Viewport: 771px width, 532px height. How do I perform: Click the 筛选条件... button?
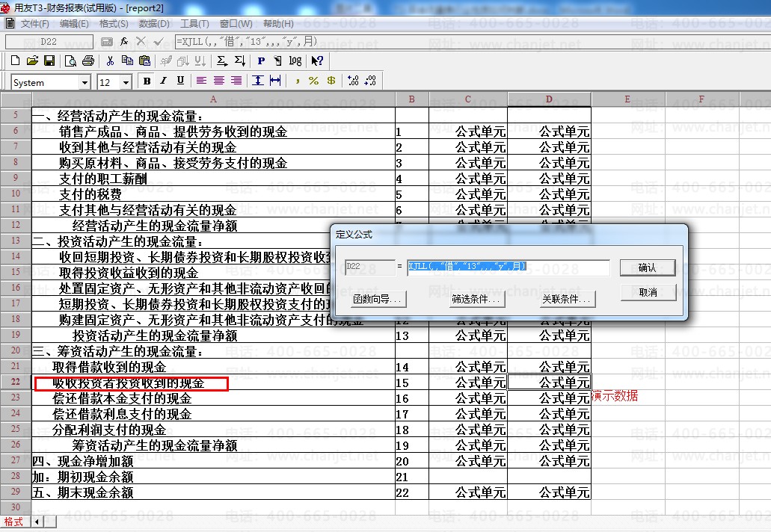(x=476, y=299)
